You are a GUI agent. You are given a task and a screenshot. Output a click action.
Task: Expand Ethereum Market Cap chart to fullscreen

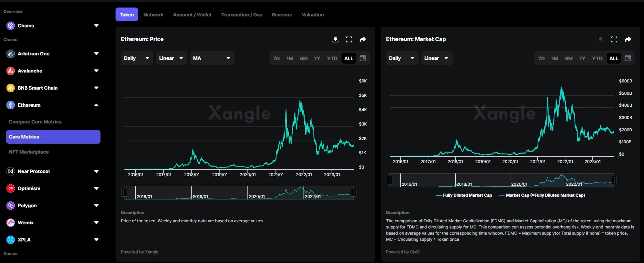point(614,39)
